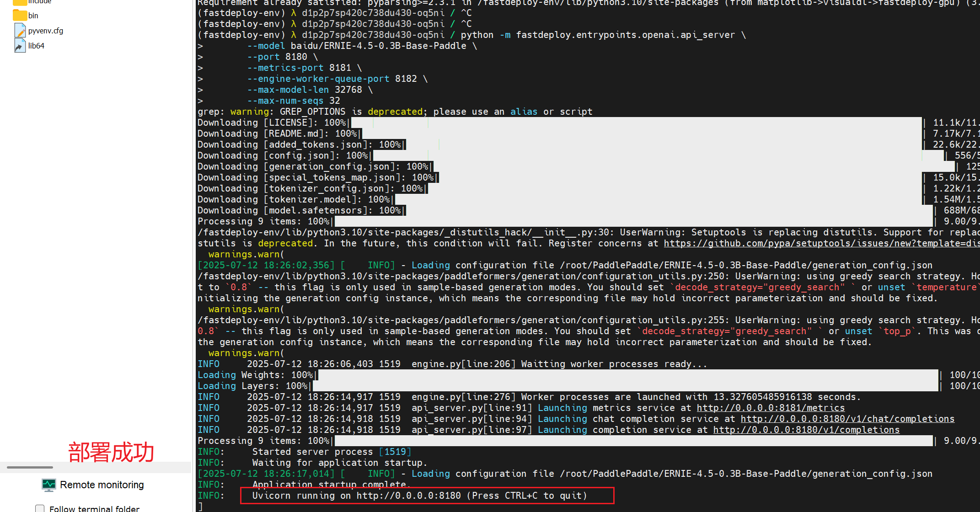Click the 18:26:02 Loading configuration file line
Image resolution: width=980 pixels, height=512 pixels.
click(x=565, y=266)
